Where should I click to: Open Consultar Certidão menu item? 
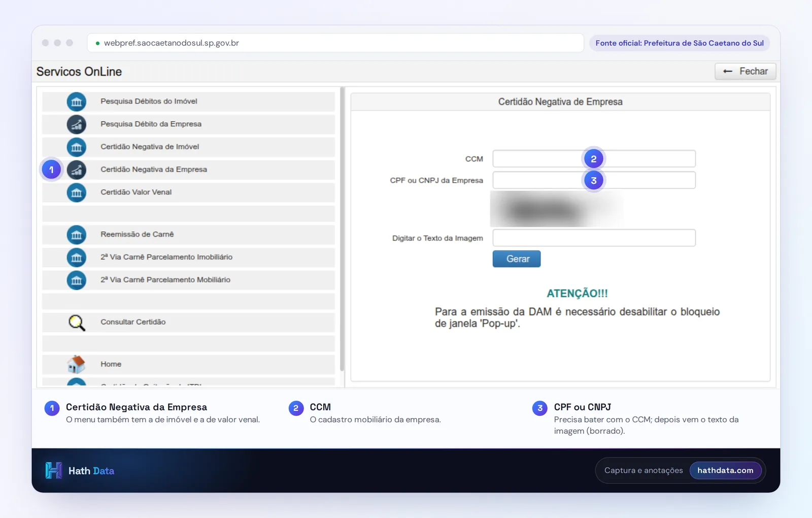coord(188,322)
